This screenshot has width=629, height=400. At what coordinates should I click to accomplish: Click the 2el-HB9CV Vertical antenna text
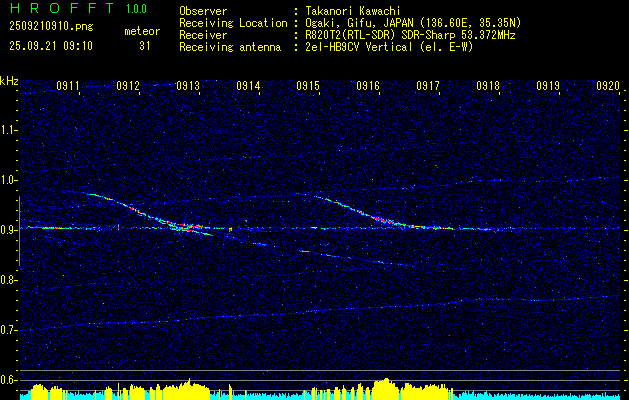[x=387, y=47]
